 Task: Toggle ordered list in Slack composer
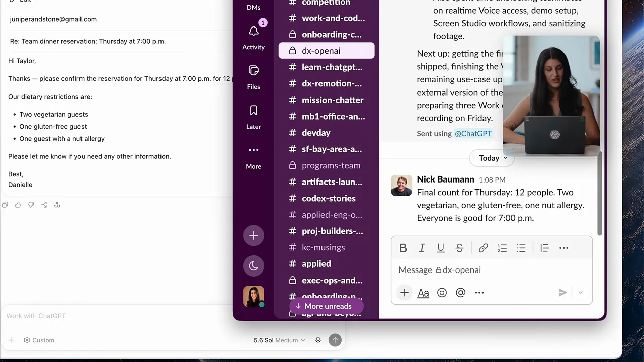coord(502,248)
